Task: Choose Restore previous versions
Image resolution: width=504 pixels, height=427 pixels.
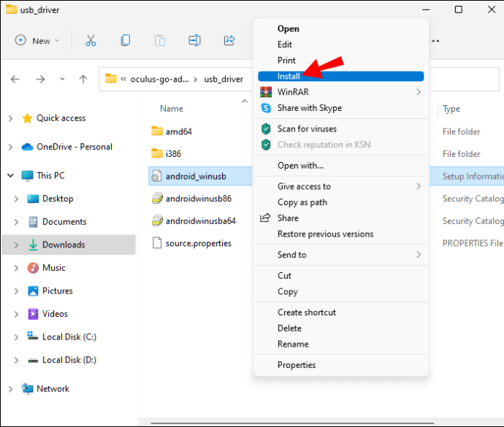Action: 340,234
